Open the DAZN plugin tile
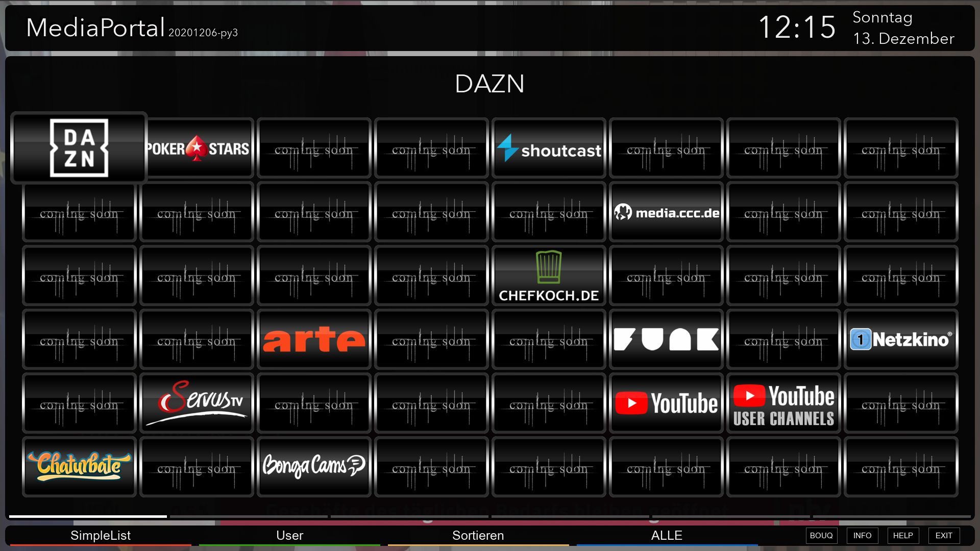This screenshot has width=980, height=551. [79, 148]
